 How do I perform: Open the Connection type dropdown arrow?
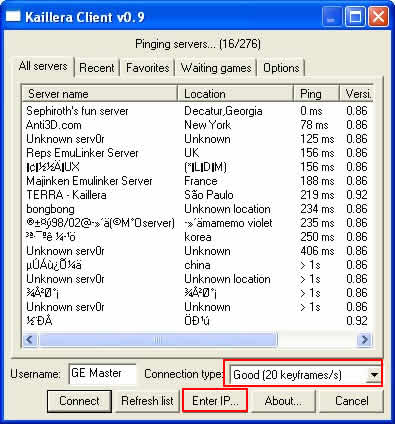[x=374, y=375]
